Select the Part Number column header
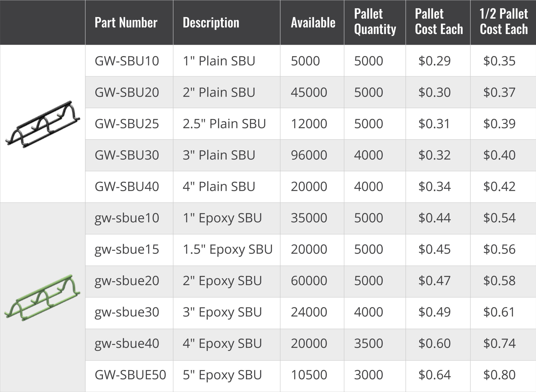This screenshot has width=536, height=392. (126, 23)
